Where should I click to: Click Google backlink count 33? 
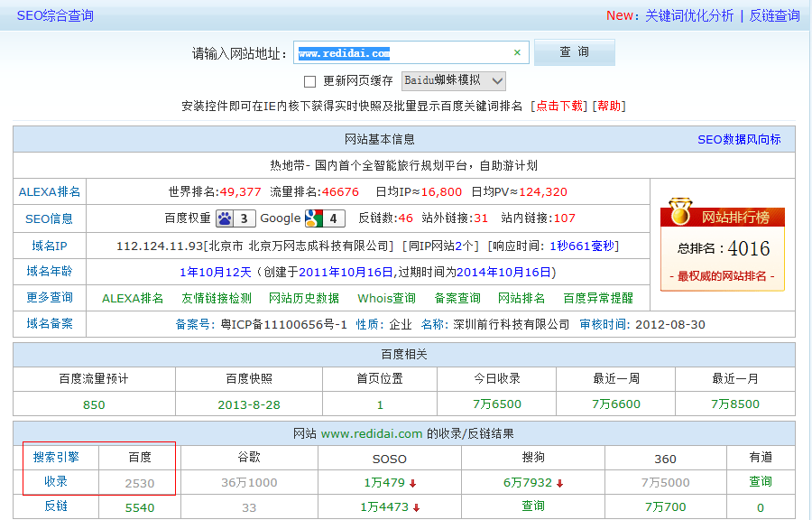point(249,508)
